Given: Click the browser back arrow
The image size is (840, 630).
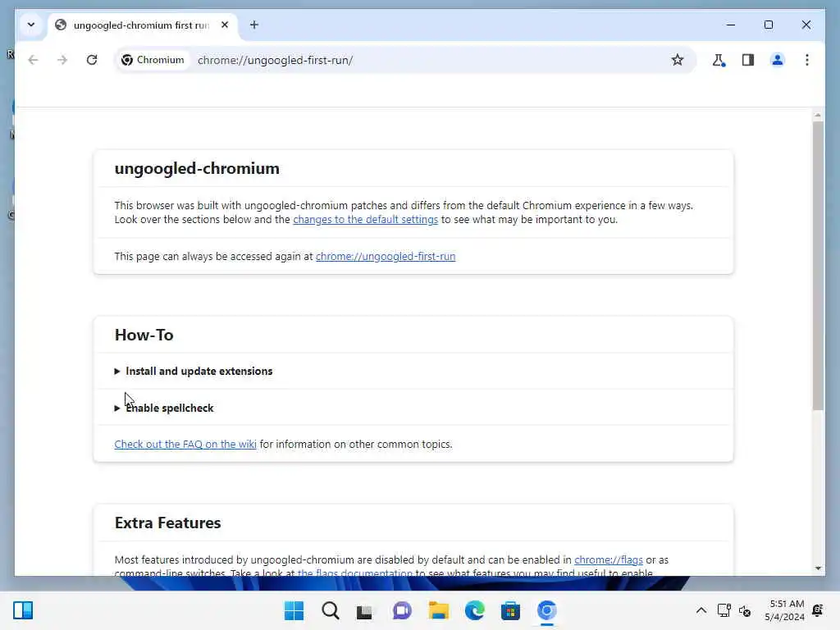Looking at the screenshot, I should click(x=33, y=60).
